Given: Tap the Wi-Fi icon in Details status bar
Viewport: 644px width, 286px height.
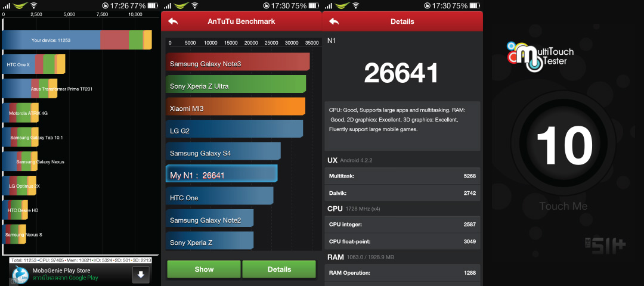Looking at the screenshot, I should pos(355,6).
